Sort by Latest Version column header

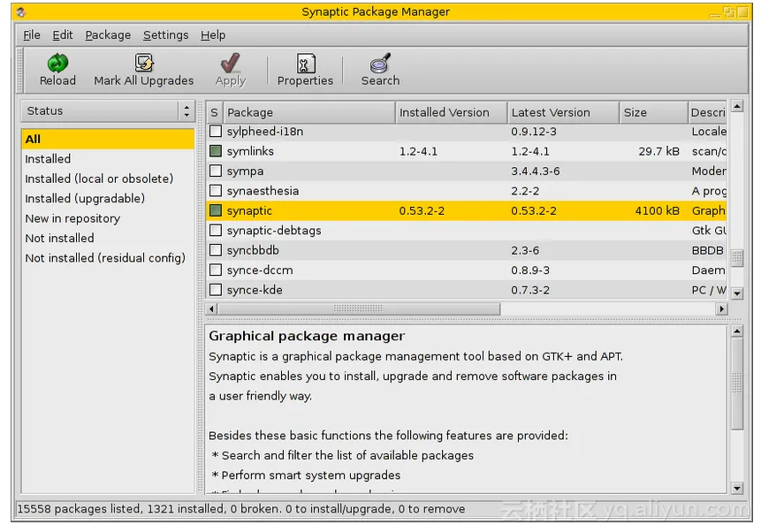pos(564,112)
